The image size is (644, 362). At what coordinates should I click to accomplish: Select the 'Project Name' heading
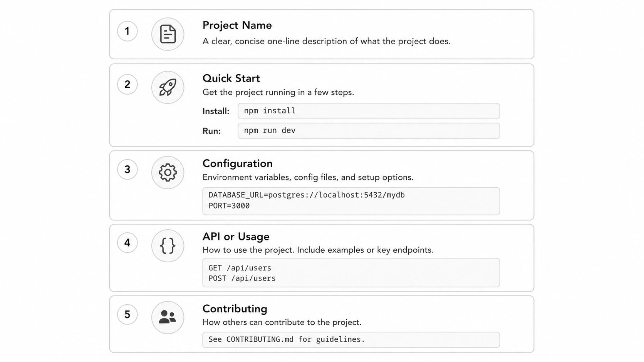pyautogui.click(x=237, y=25)
